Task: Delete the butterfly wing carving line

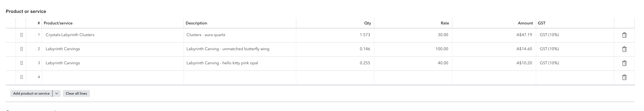Action: coord(624,49)
